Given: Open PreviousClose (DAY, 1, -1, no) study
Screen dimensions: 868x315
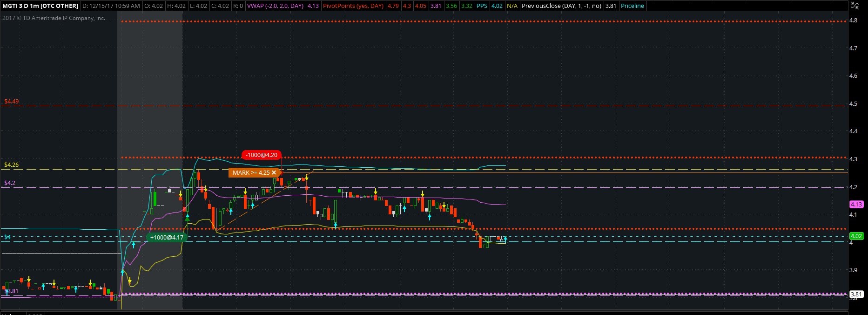Looking at the screenshot, I should tap(561, 6).
